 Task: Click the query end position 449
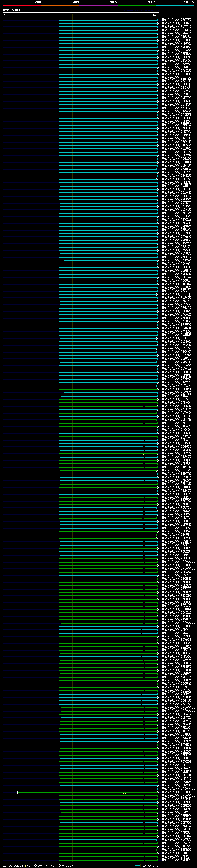155,15
